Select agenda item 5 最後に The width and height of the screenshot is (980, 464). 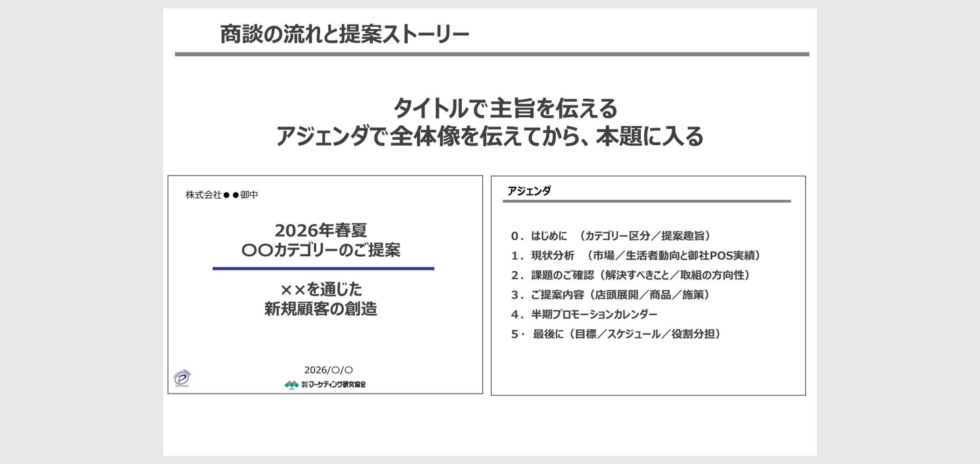coord(616,334)
